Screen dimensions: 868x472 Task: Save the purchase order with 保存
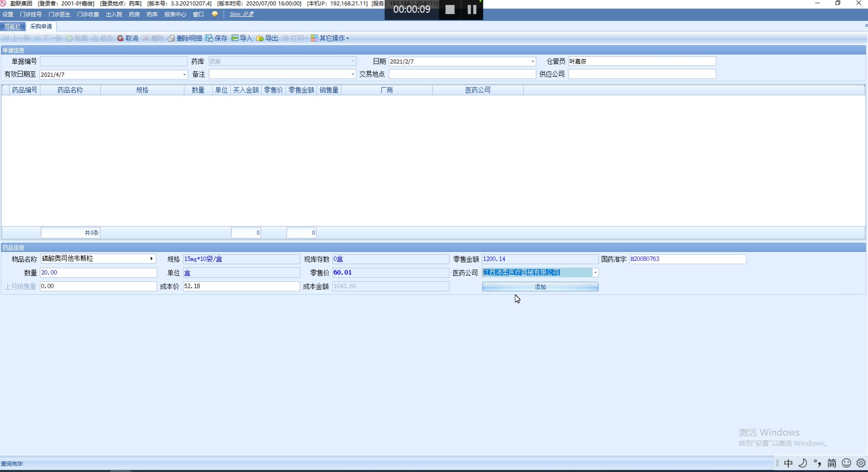[217, 38]
